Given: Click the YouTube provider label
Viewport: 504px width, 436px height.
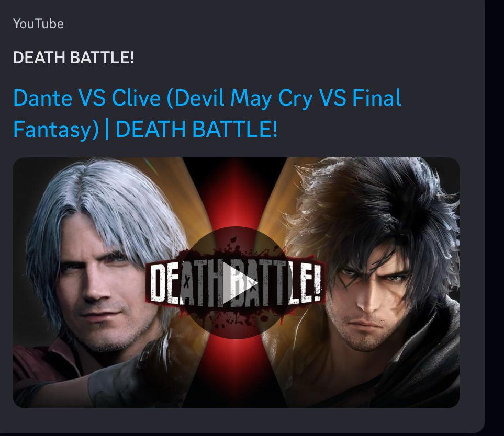Looking at the screenshot, I should coord(38,24).
